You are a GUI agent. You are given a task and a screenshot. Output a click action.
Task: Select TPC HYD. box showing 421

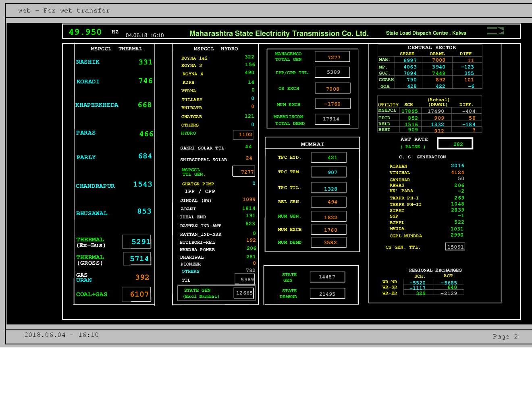click(329, 157)
